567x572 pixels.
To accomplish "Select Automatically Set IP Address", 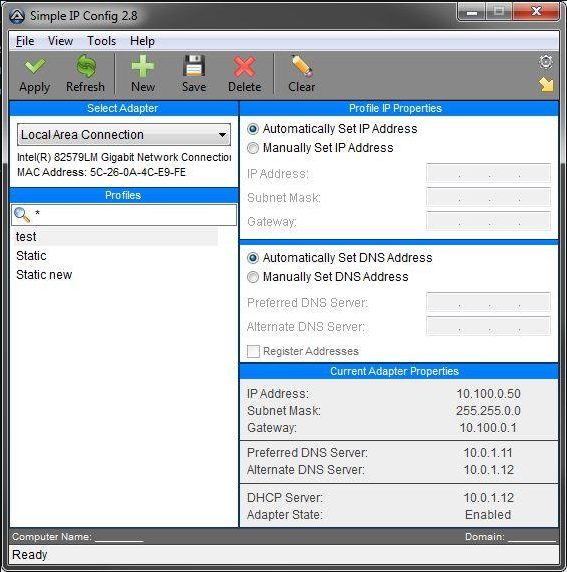I will (x=253, y=129).
